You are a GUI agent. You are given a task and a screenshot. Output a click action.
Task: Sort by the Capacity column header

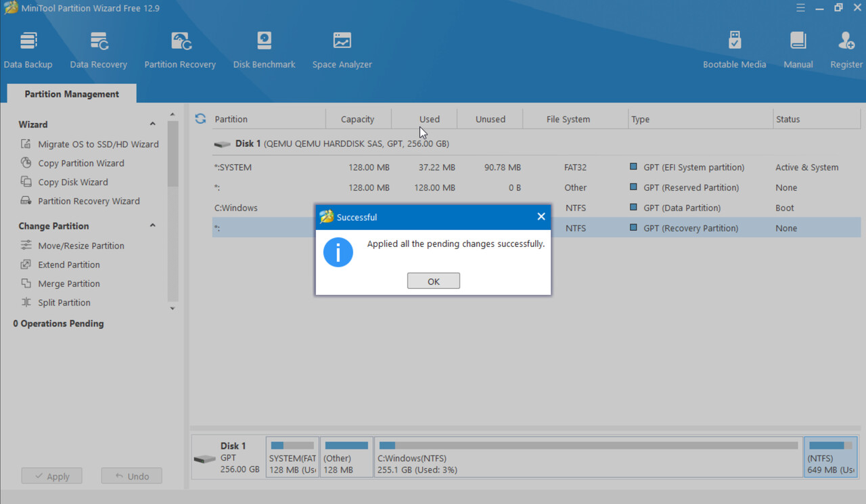(357, 119)
